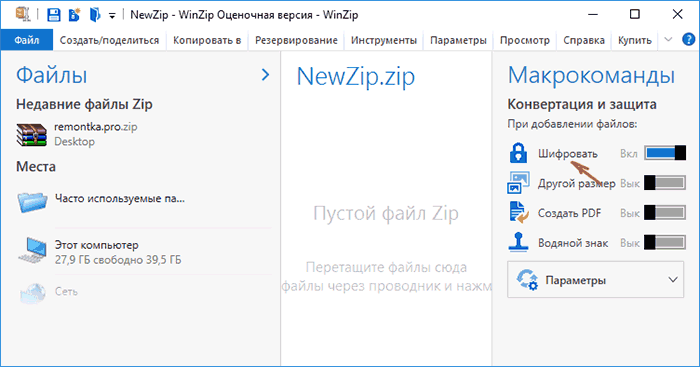Click the Места section heading
Viewport: 700px width, 367px height.
(36, 167)
